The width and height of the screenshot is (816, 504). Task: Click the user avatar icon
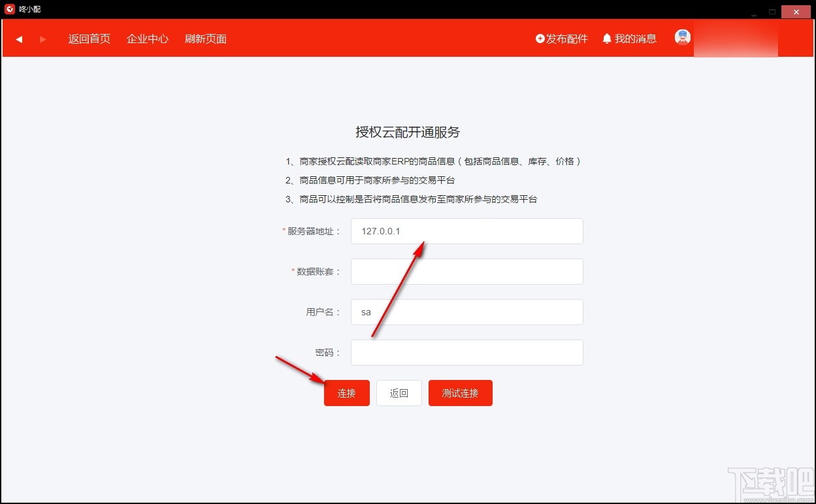pos(682,37)
